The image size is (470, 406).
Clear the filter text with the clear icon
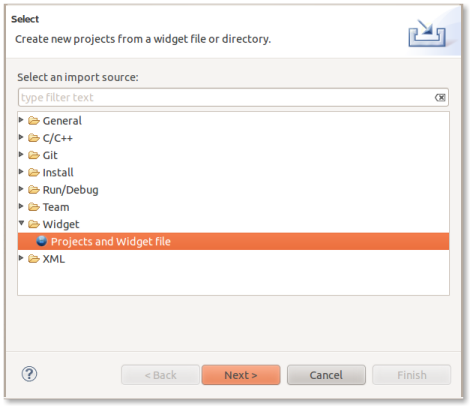(x=440, y=98)
